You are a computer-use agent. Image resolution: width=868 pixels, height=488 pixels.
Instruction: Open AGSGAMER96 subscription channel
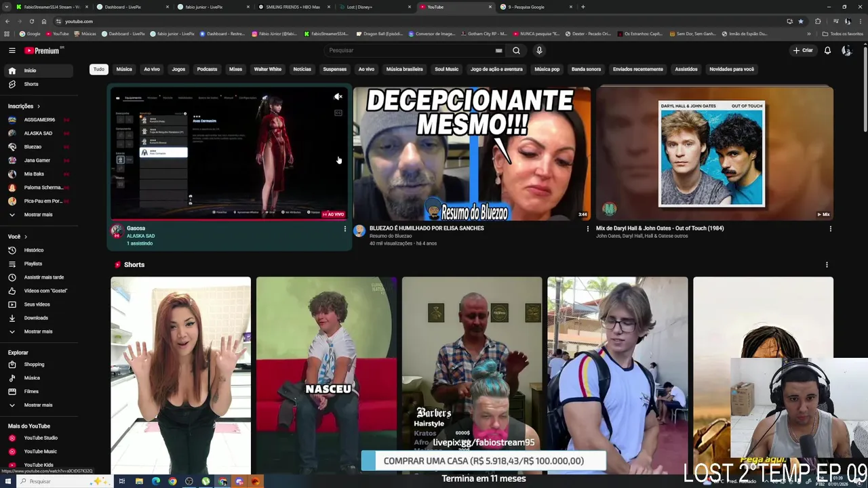point(39,120)
